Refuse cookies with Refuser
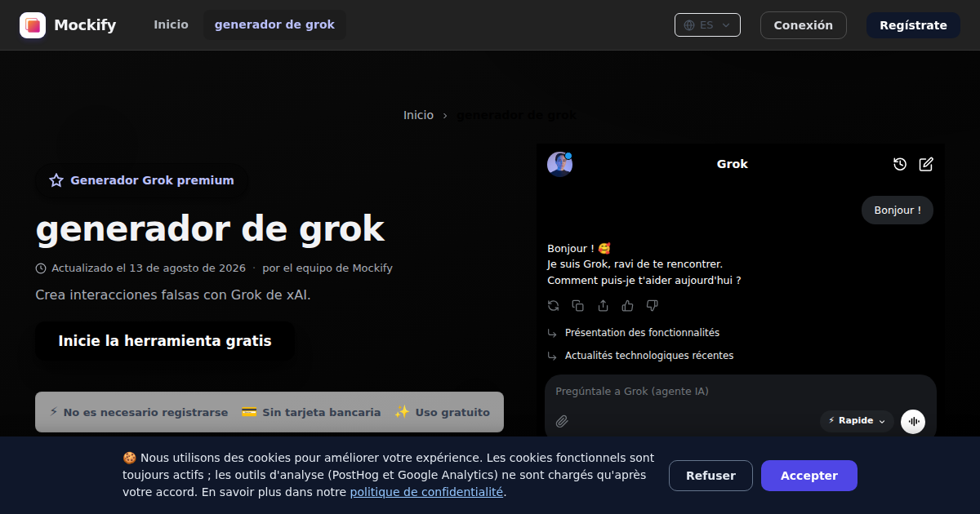This screenshot has width=980, height=514. [x=710, y=476]
